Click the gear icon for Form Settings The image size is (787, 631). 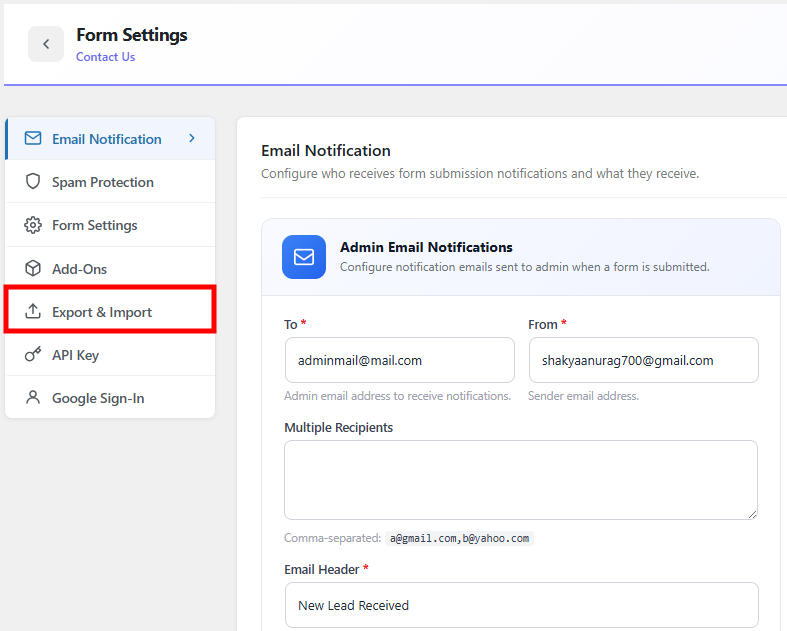coord(33,225)
